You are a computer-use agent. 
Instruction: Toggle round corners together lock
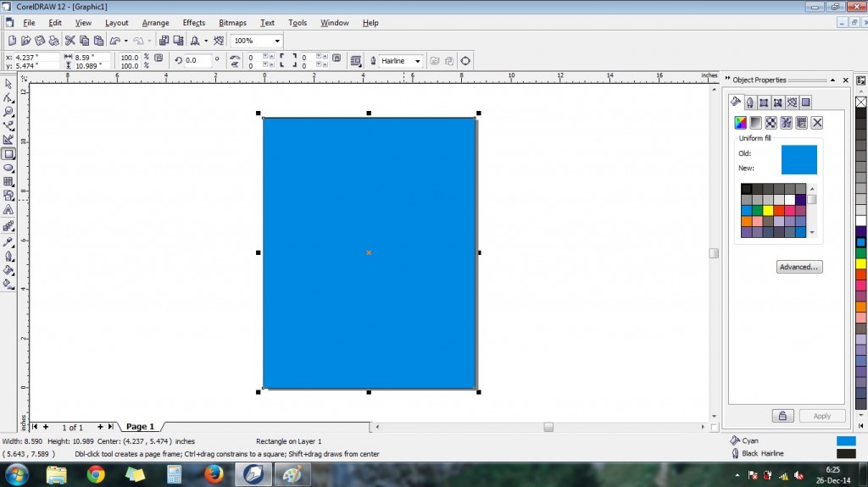click(x=337, y=58)
